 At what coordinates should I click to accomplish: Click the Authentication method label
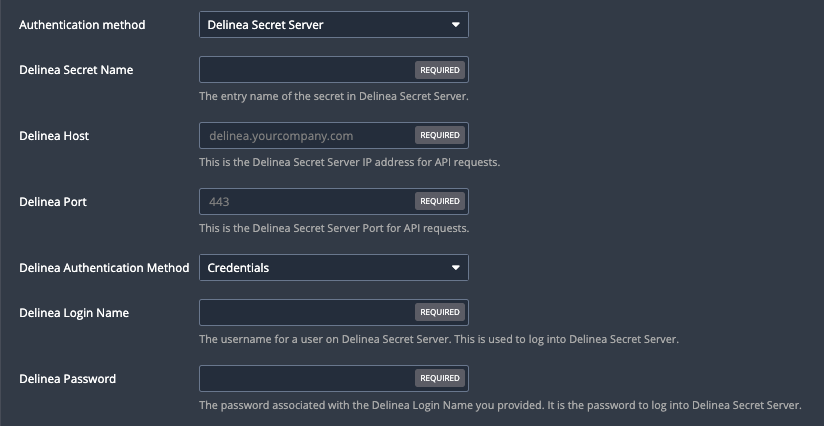(82, 25)
